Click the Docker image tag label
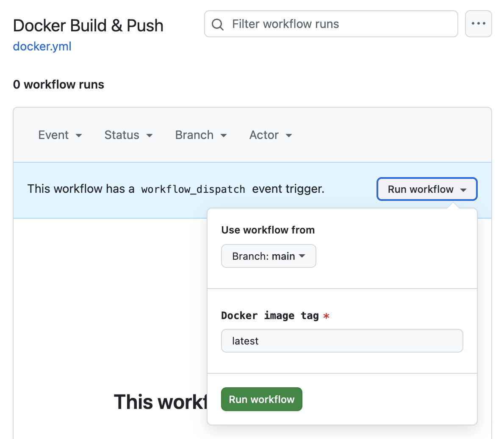 [x=270, y=316]
